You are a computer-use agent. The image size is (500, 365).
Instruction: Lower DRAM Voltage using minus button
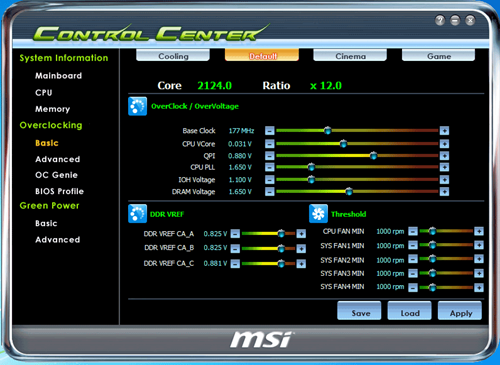point(270,192)
